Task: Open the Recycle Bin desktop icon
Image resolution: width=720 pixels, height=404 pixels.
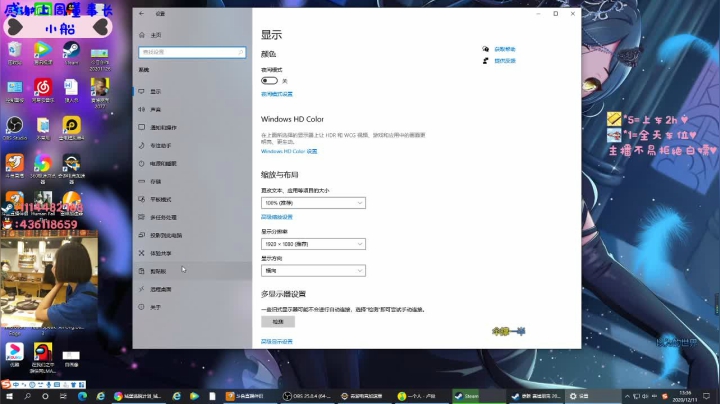Action: coord(15,53)
